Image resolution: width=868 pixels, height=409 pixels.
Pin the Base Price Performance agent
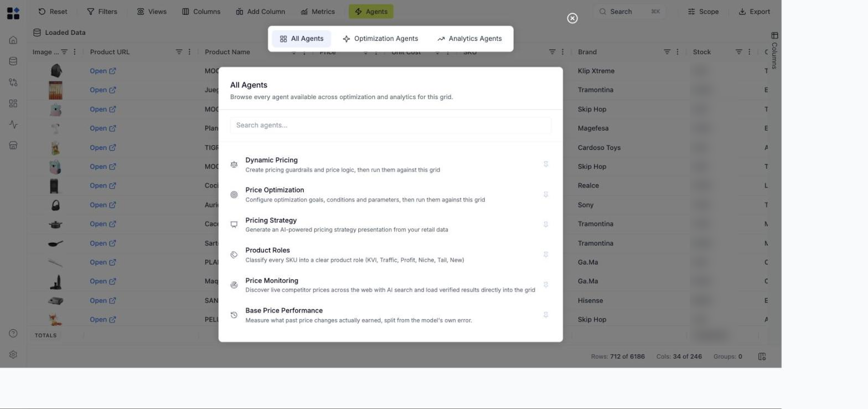(546, 315)
